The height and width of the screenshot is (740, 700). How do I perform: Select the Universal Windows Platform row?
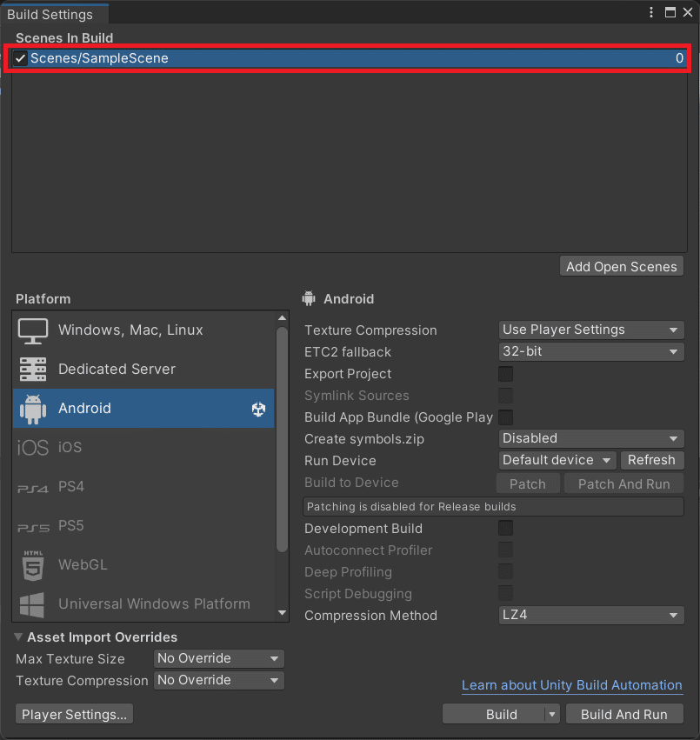143,604
